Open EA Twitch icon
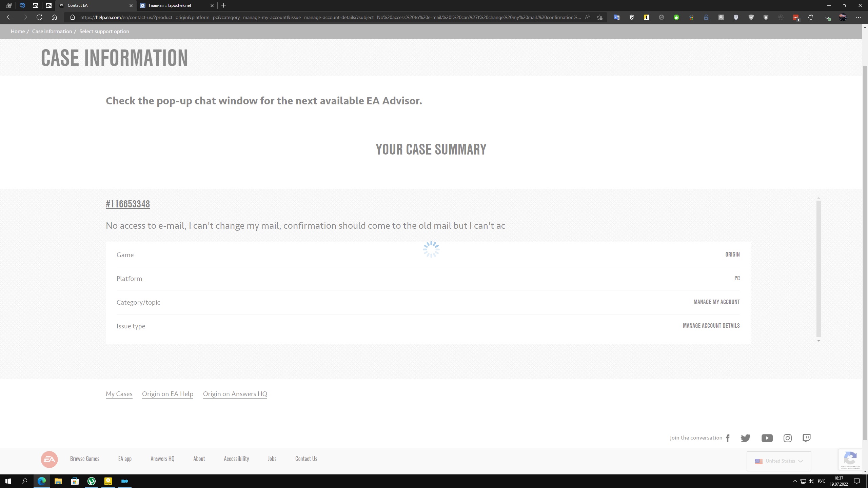 [x=806, y=438]
